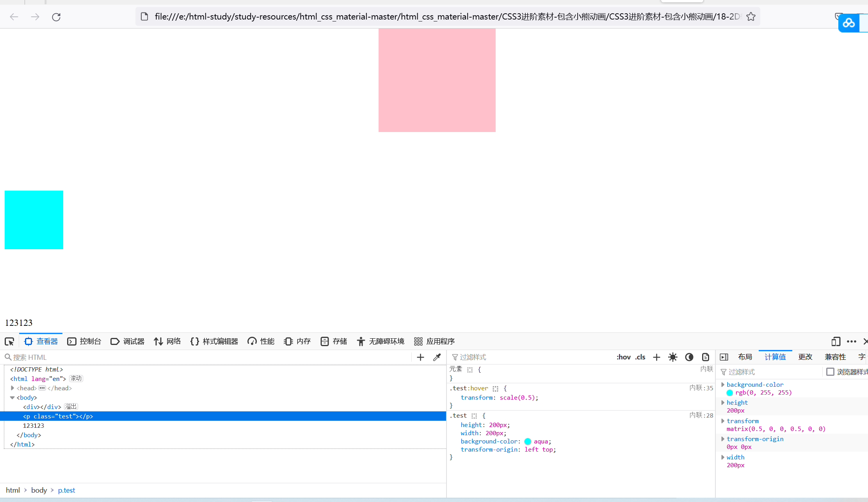Bookmark this page with star icon
This screenshot has width=868, height=502.
point(751,17)
